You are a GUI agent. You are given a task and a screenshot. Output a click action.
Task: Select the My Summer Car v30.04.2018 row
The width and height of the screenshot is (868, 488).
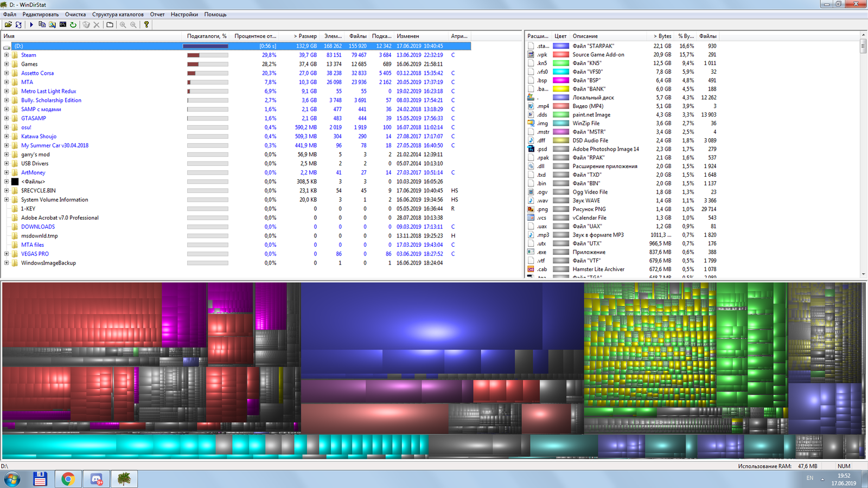236,145
